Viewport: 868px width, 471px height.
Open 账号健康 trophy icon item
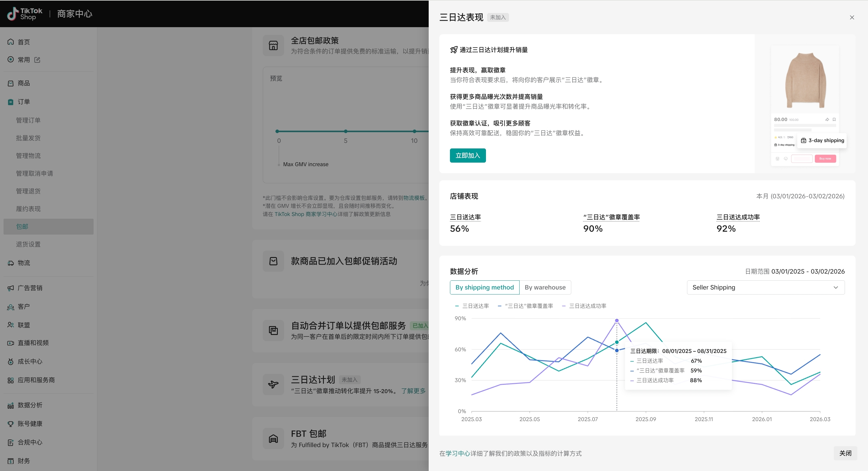coord(11,424)
